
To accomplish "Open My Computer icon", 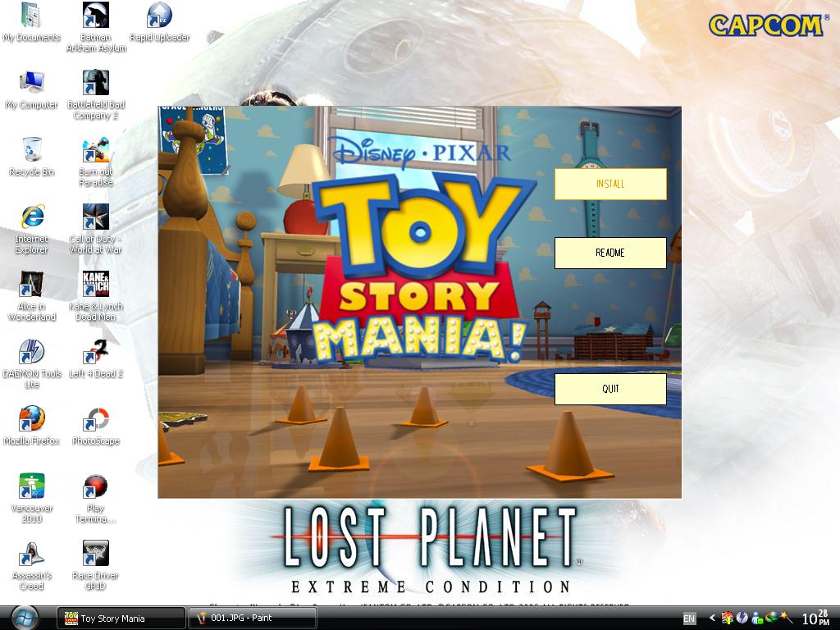I will point(32,89).
